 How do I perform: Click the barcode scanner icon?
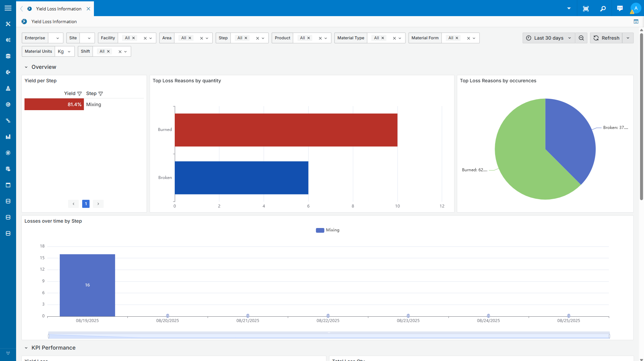tap(586, 9)
